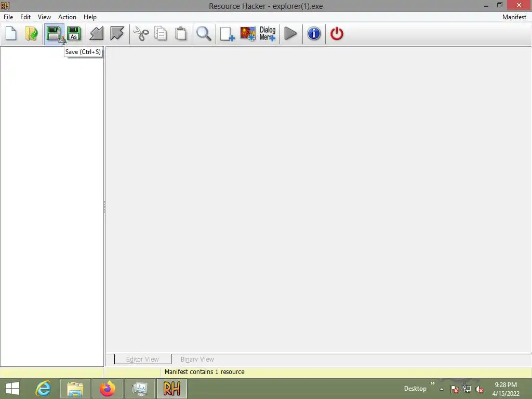Open File Explorer from the taskbar
The height and width of the screenshot is (399, 532).
pos(75,389)
